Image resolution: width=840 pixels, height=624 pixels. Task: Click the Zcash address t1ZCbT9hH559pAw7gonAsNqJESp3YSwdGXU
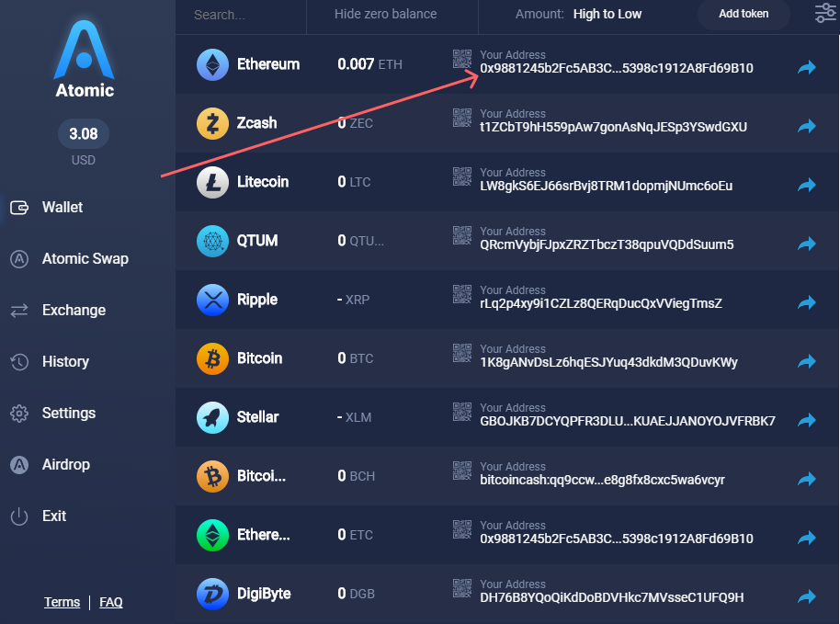coord(613,127)
